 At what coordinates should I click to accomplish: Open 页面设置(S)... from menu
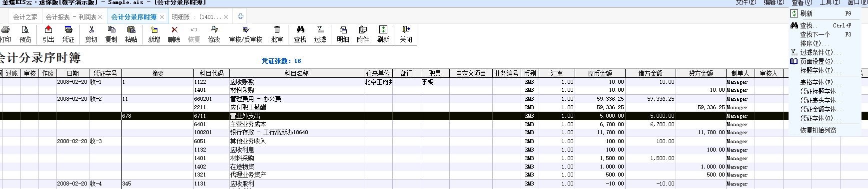[x=825, y=61]
